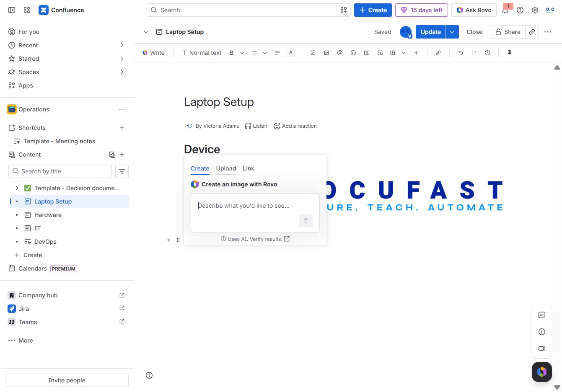Insert a table

[x=393, y=53]
